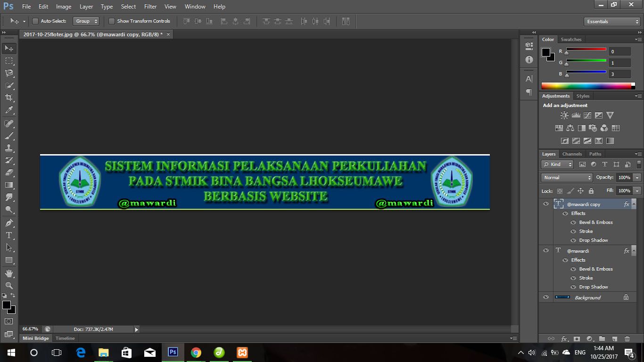Open the Layers panel options menu
This screenshot has height=362, width=644.
638,154
